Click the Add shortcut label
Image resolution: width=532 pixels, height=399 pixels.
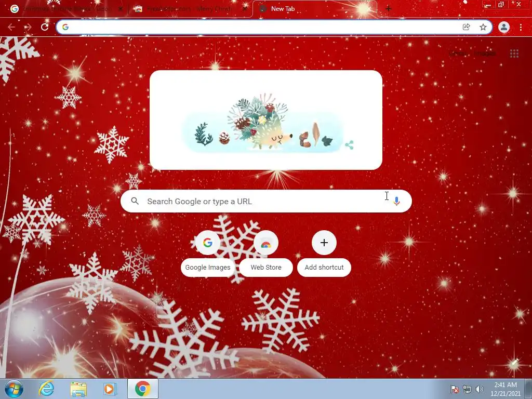tap(324, 268)
